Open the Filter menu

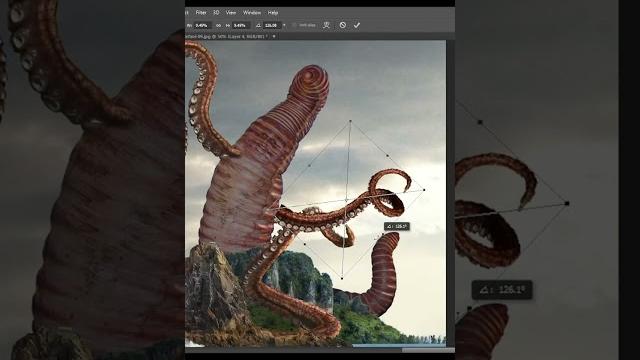(201, 13)
